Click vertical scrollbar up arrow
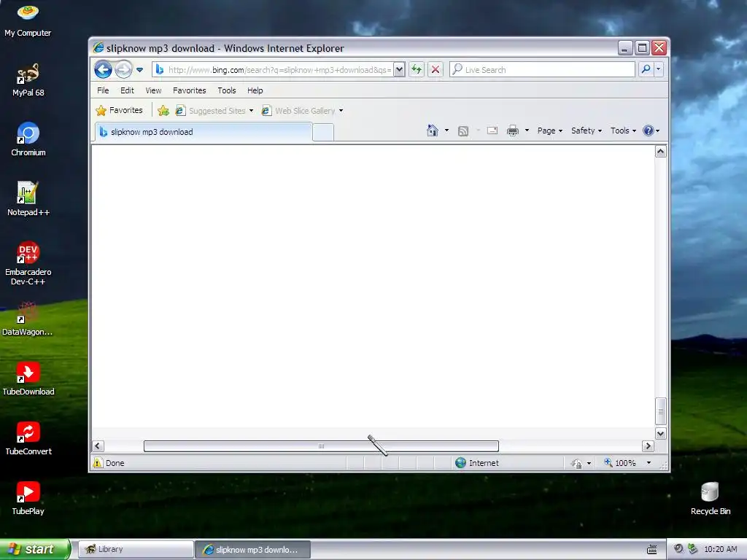The height and width of the screenshot is (560, 747). coord(660,152)
